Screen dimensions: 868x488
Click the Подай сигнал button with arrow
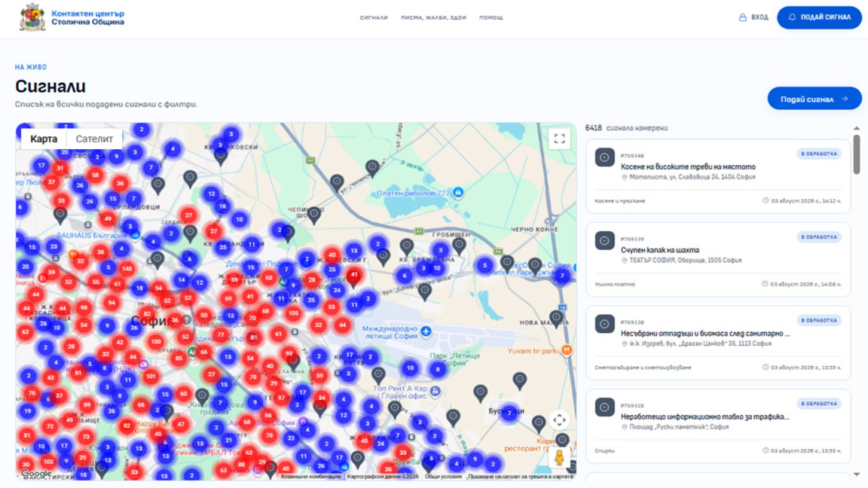click(x=815, y=99)
